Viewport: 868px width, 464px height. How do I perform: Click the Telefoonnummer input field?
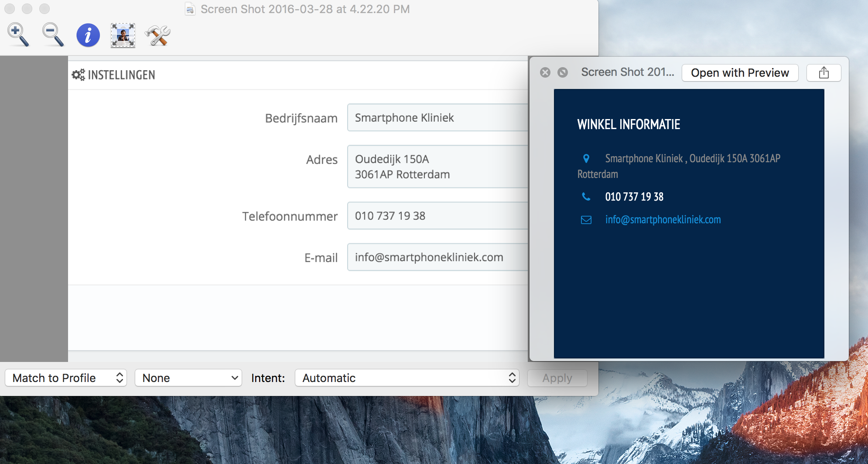(437, 216)
